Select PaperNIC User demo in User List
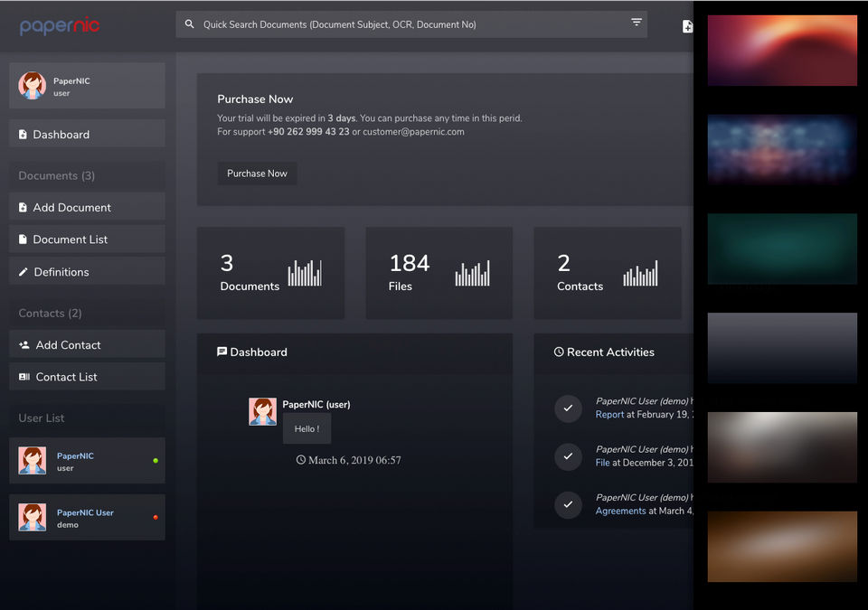The width and height of the screenshot is (868, 610). (87, 517)
